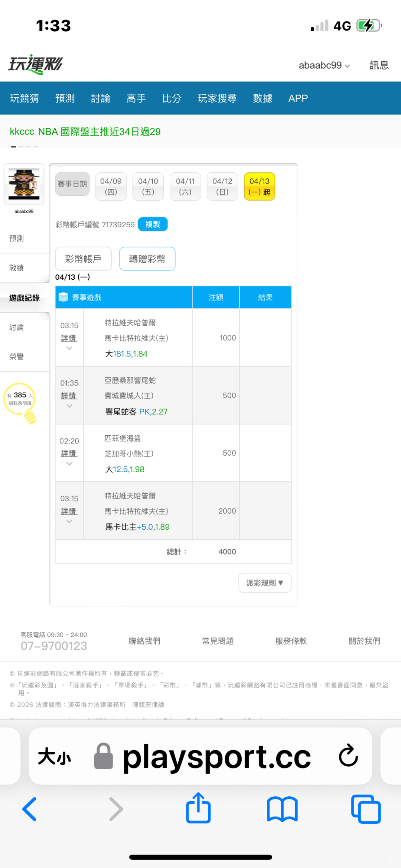Screen dimensions: 401x868
Task: Select the 04/09 (四) date tab
Action: [x=111, y=186]
